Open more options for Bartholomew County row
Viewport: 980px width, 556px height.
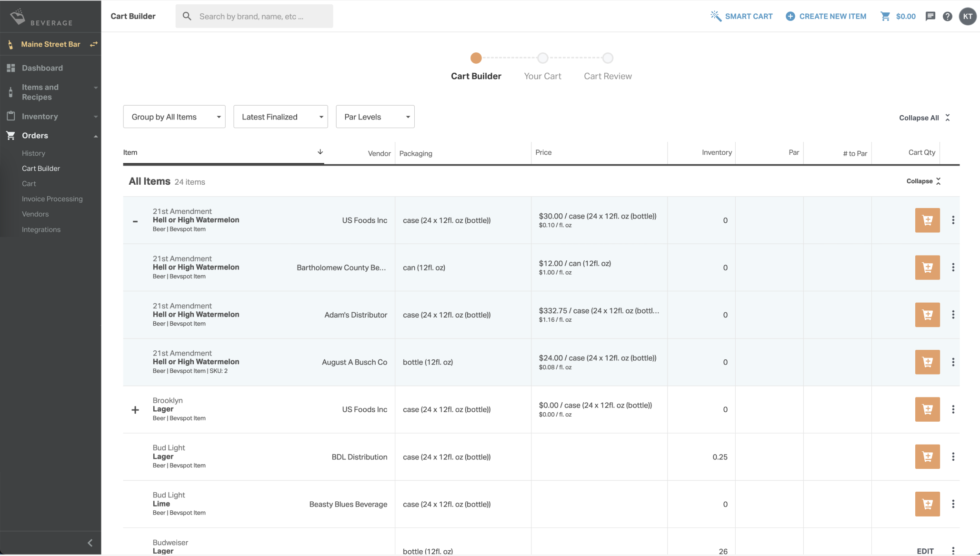coord(953,268)
